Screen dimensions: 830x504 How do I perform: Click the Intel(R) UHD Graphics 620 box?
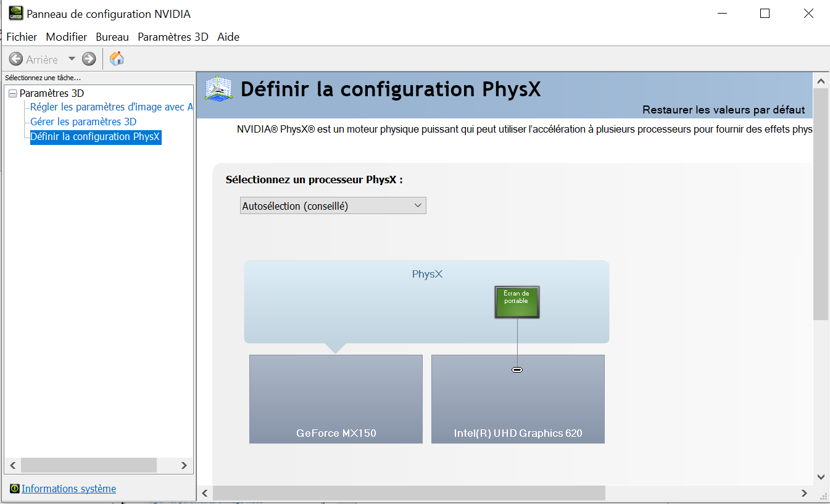coord(518,399)
